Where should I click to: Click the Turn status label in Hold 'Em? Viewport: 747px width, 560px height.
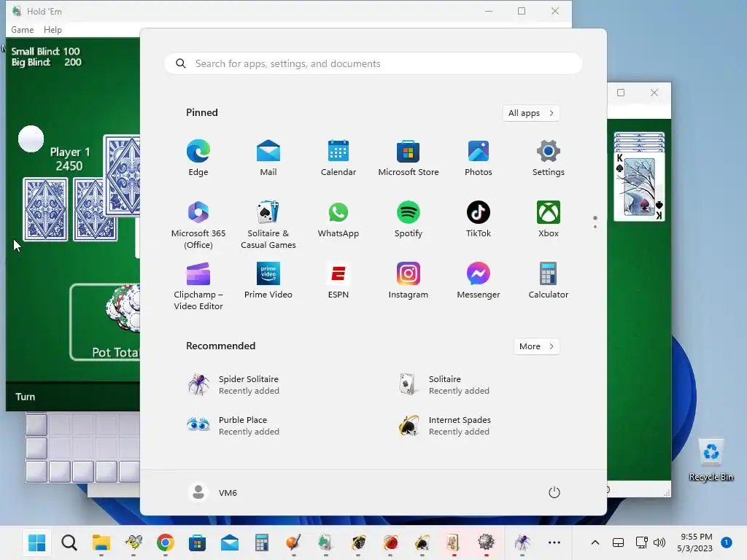click(x=26, y=397)
